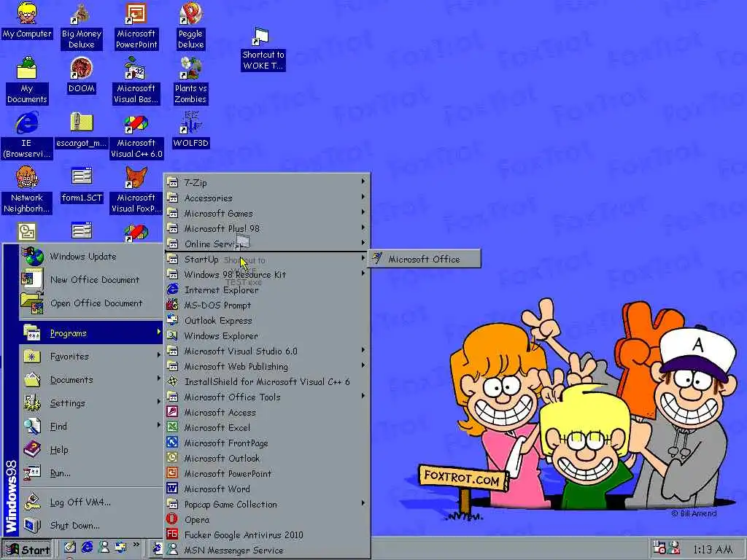Expand Microsoft Games folder
Image resolution: width=747 pixels, height=560 pixels.
point(267,213)
